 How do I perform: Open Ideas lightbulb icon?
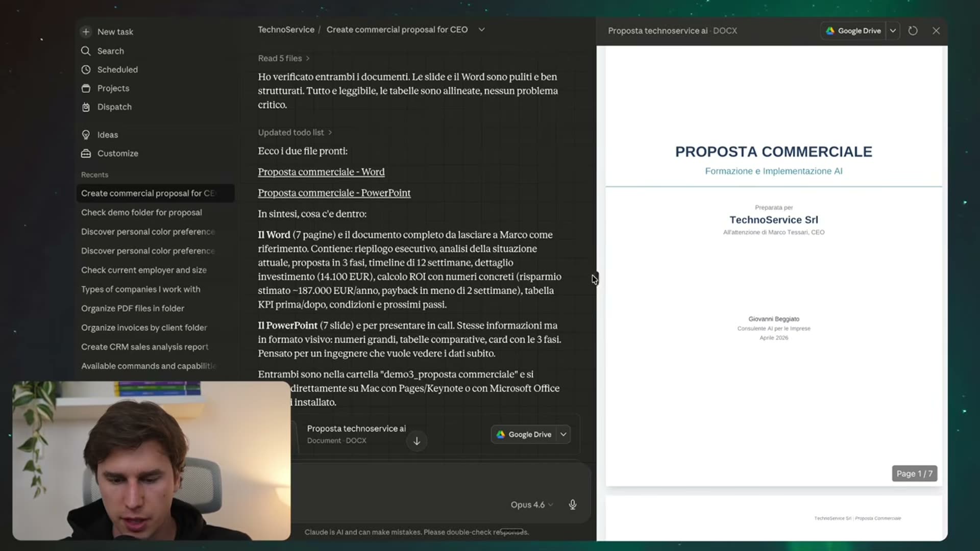tap(86, 135)
